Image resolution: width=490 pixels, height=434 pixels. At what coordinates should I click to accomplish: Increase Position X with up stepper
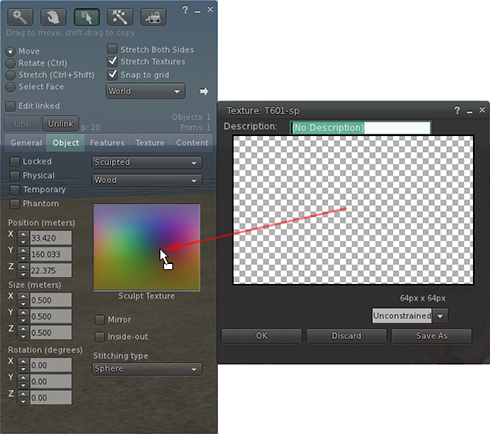pos(23,235)
